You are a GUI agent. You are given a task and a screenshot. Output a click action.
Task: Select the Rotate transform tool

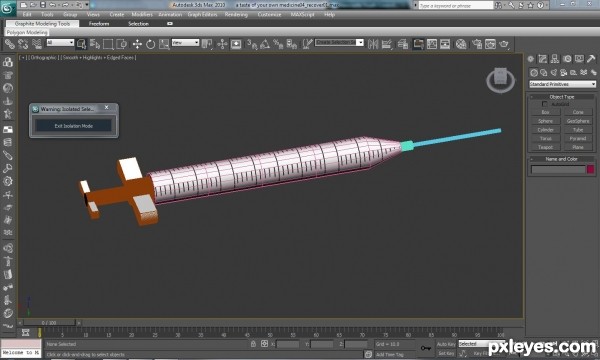pos(150,44)
